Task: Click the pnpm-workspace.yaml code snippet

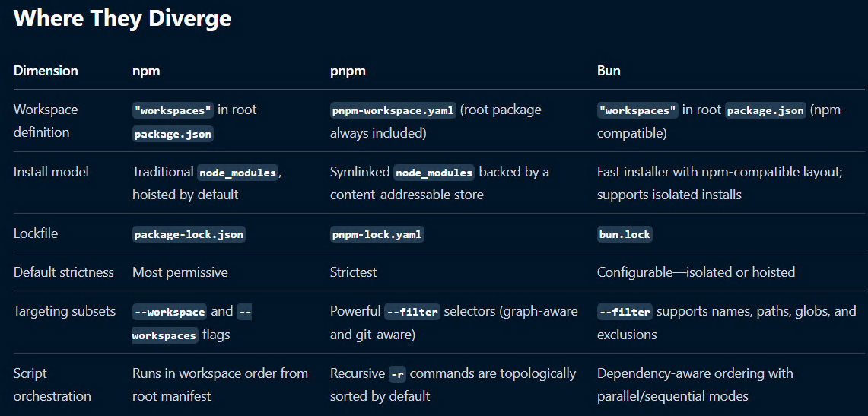Action: [393, 110]
